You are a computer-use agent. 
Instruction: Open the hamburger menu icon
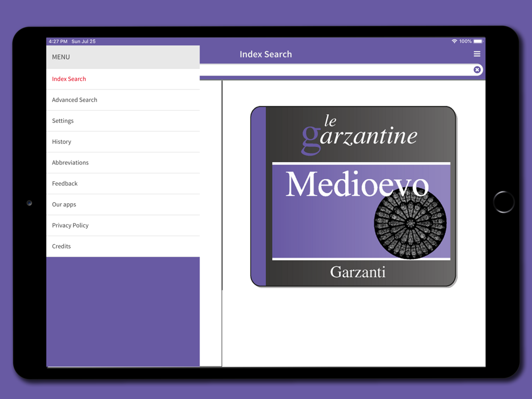477,54
